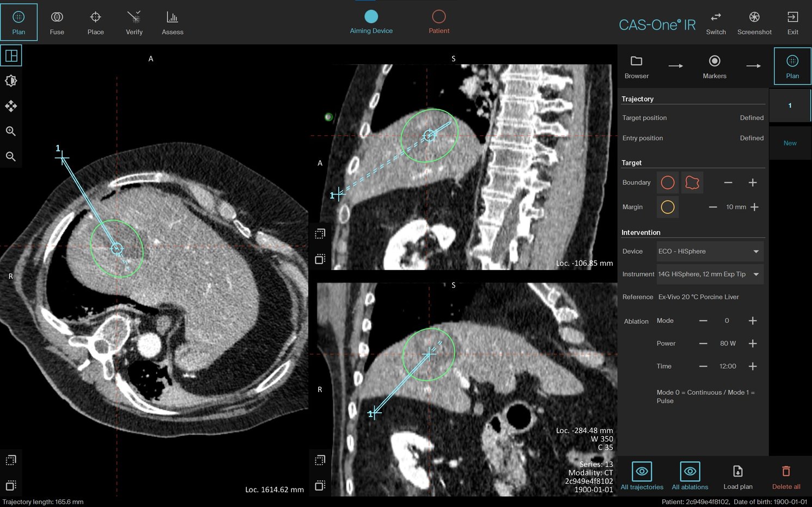Open the Verify step
The image size is (812, 507).
(134, 22)
